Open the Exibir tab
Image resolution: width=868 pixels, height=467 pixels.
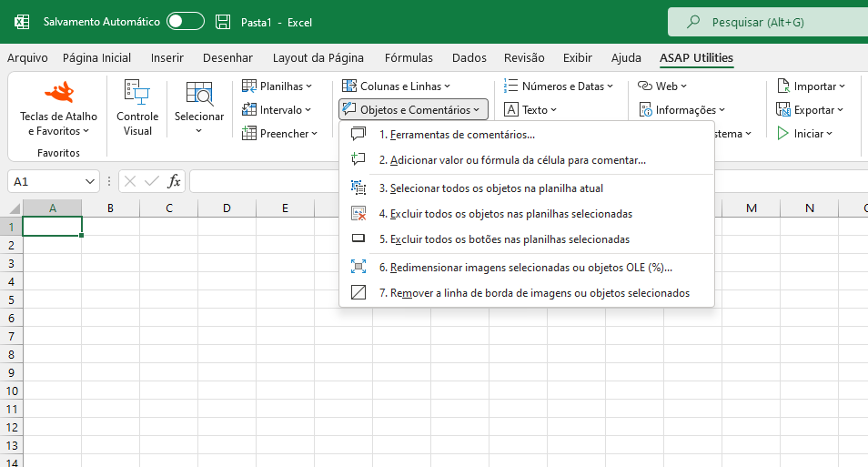(x=578, y=57)
